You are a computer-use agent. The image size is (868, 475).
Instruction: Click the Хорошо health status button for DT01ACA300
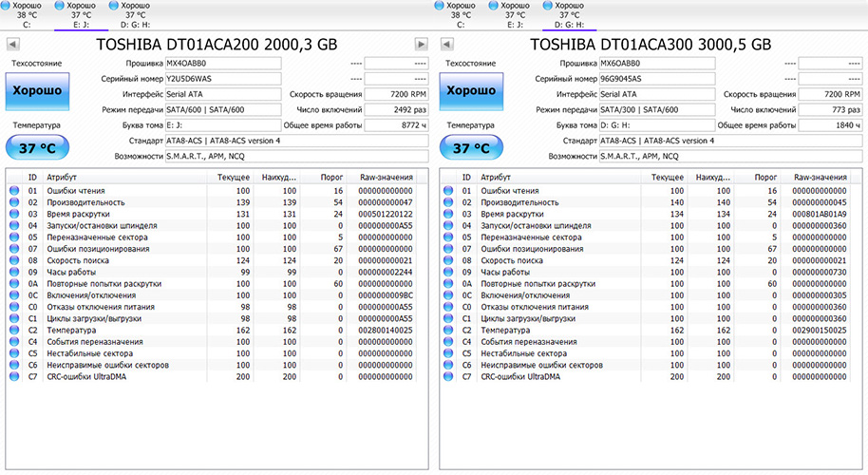(471, 91)
